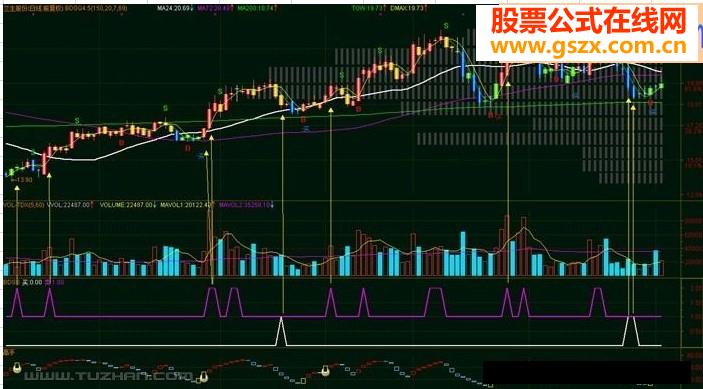The width and height of the screenshot is (703, 389).
Task: Select the purple MAVOL2 volume average label
Action: [x=246, y=205]
